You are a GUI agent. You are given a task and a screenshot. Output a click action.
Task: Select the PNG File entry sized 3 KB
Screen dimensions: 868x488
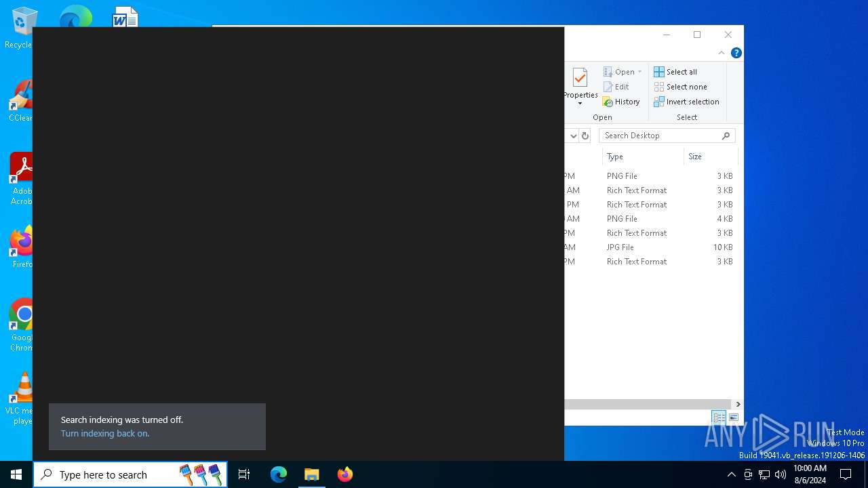pyautogui.click(x=651, y=176)
